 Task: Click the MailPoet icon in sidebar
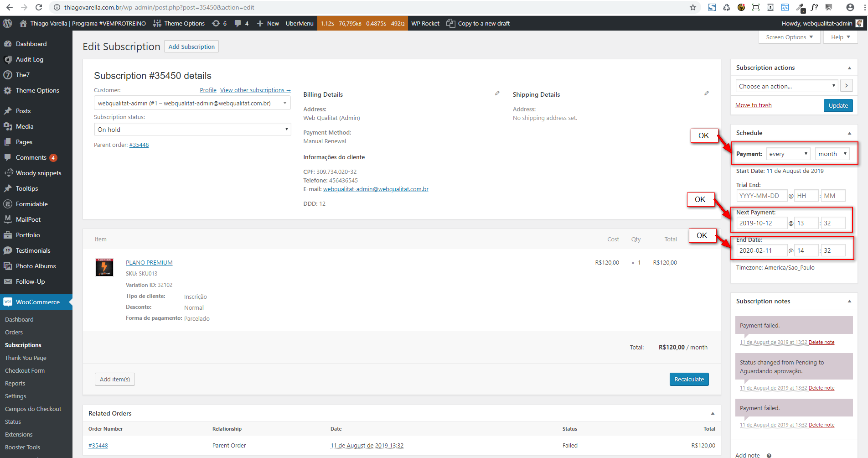[x=8, y=219]
